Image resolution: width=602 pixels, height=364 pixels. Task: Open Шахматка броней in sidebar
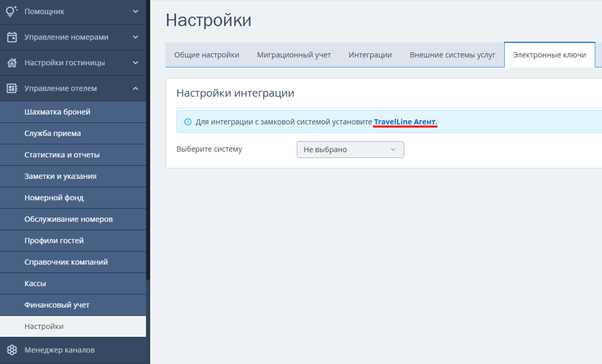click(x=73, y=112)
